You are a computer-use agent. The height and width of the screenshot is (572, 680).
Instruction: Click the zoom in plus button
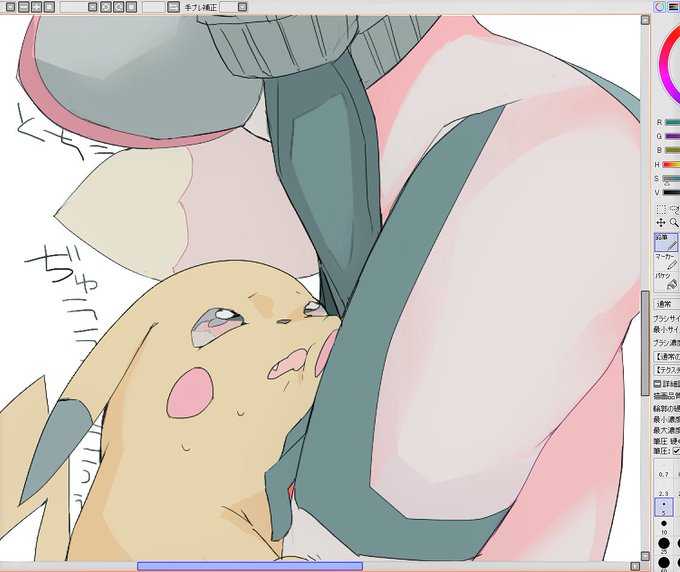tap(36, 7)
